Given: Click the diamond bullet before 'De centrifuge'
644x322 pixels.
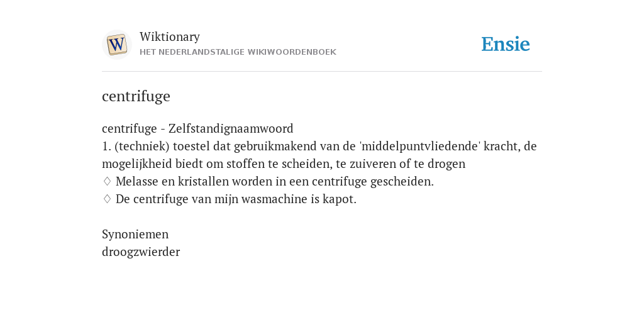Looking at the screenshot, I should coord(107,199).
